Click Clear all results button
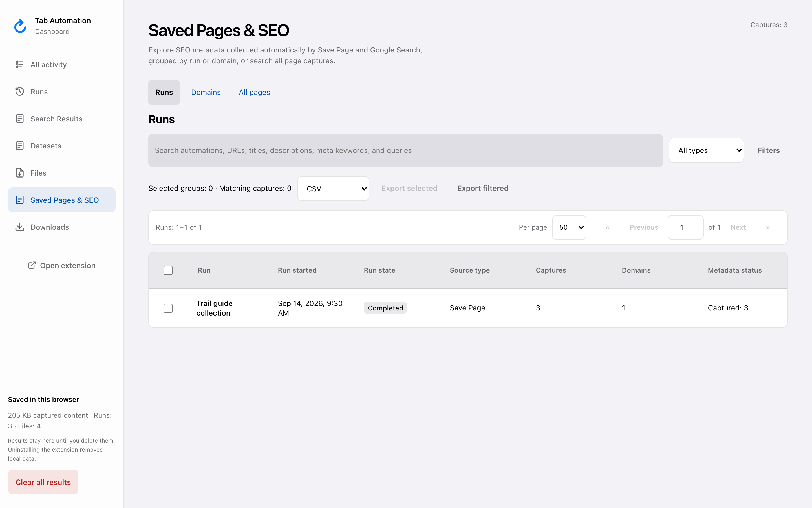Image resolution: width=812 pixels, height=508 pixels. point(43,482)
